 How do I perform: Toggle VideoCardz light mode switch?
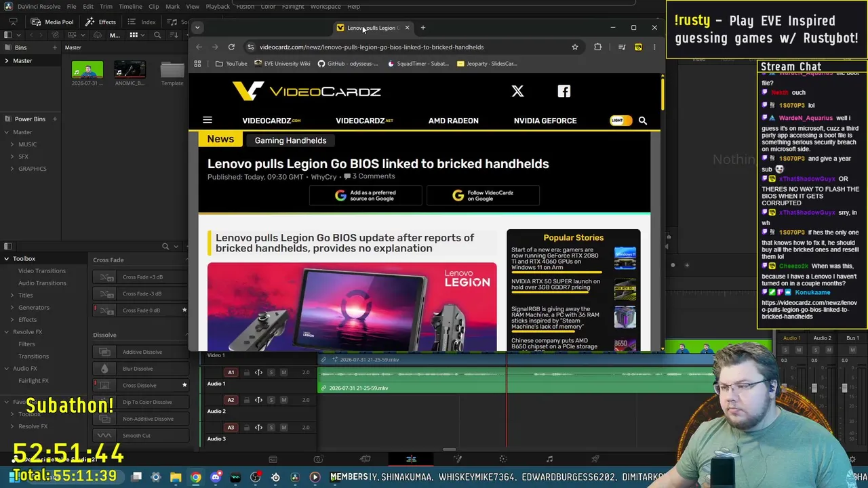click(620, 121)
